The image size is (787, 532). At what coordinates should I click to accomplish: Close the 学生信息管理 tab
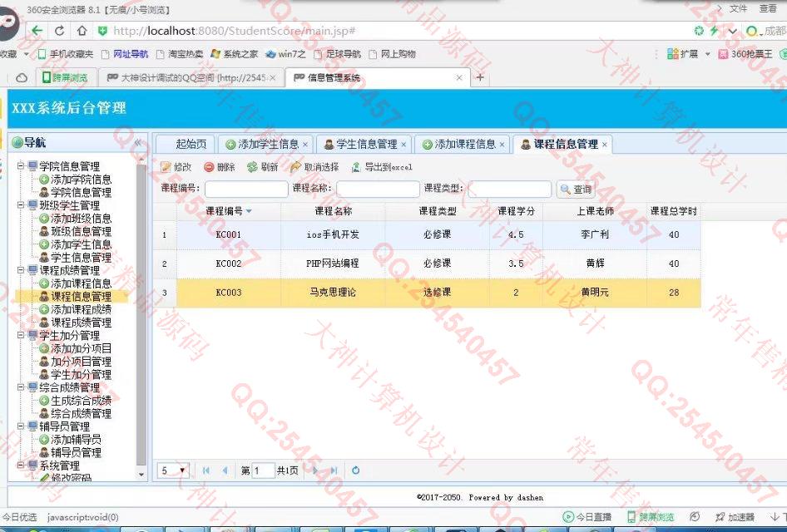(x=403, y=145)
